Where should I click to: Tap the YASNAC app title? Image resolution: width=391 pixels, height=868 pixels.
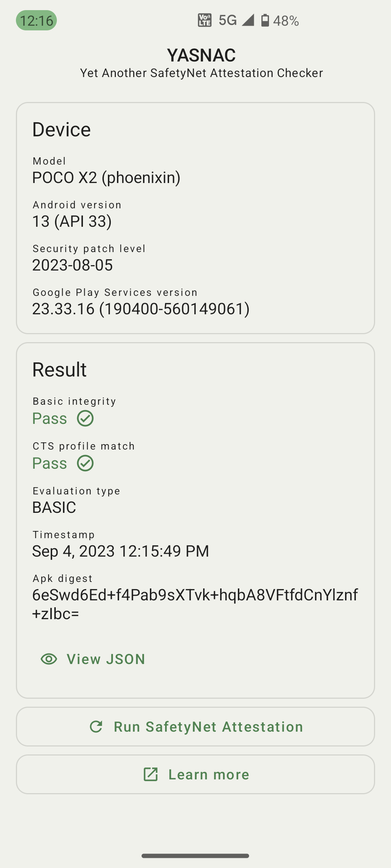pyautogui.click(x=201, y=55)
